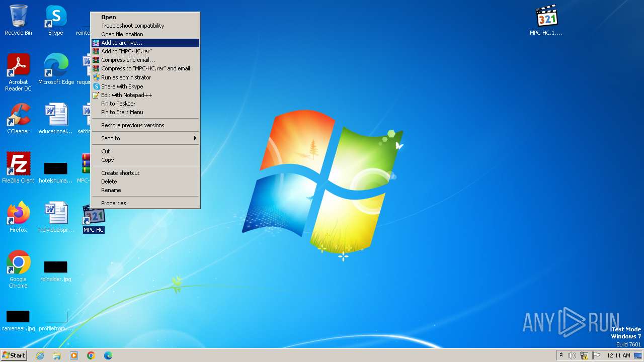644x362 pixels.
Task: Select the educational Word document icon
Action: (56, 119)
